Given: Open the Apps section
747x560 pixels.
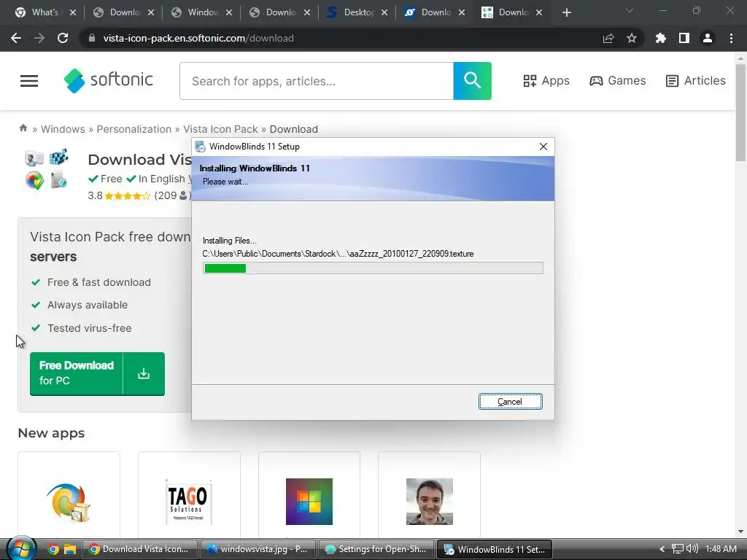Looking at the screenshot, I should [x=546, y=80].
